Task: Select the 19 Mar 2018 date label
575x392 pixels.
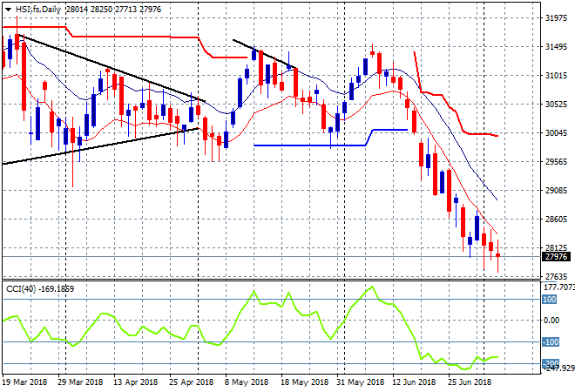Action: [25, 382]
